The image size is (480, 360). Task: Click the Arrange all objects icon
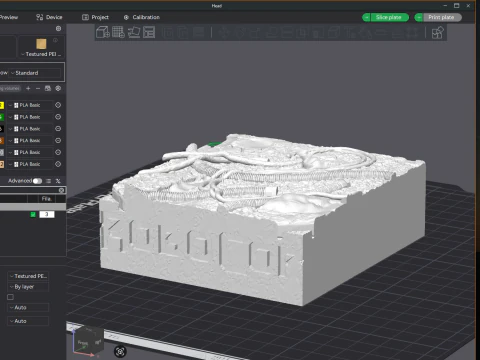point(149,32)
